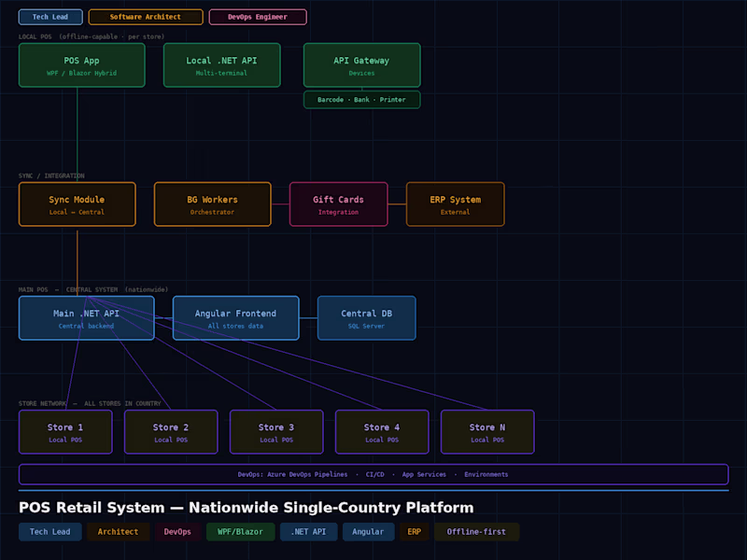Click the Main .NET API box

[x=87, y=318]
